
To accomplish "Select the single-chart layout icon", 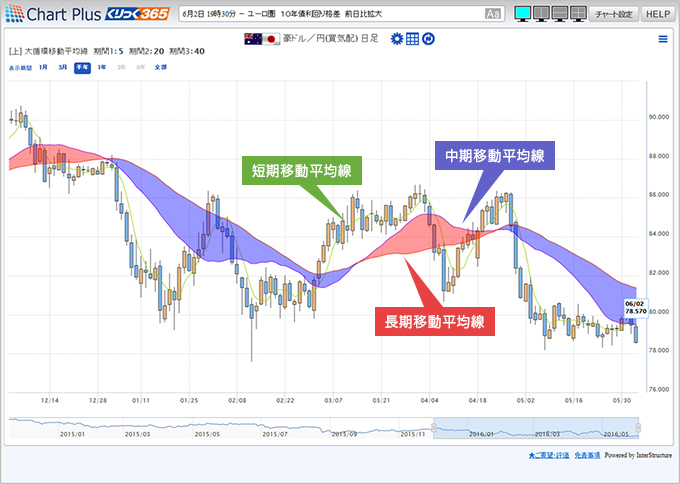I will 521,14.
